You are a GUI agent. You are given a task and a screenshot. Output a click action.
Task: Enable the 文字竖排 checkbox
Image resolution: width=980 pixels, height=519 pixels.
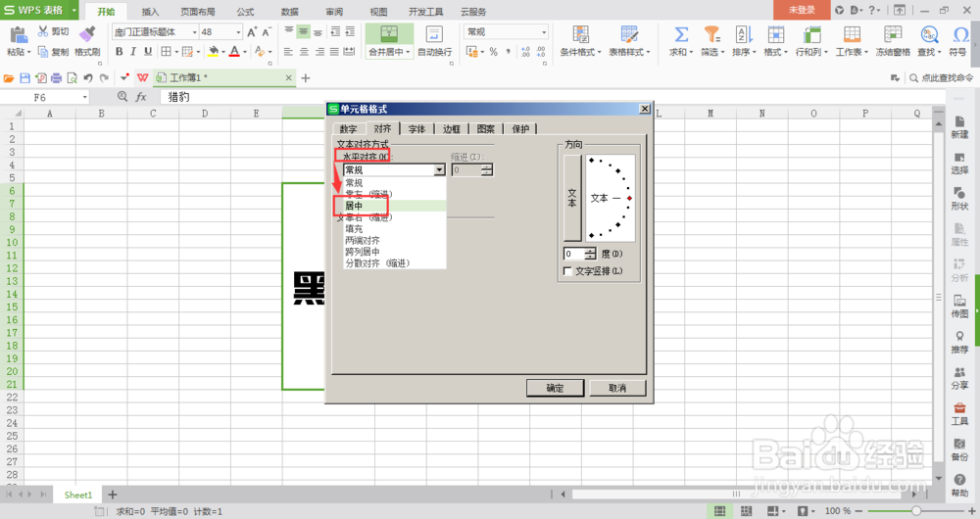567,271
